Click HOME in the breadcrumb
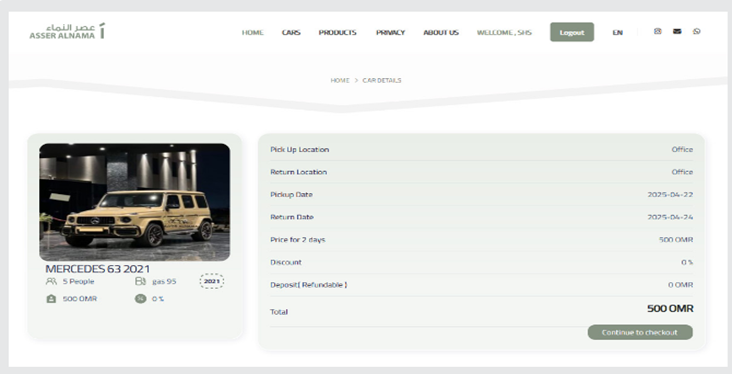Image resolution: width=732 pixels, height=374 pixels. point(340,80)
